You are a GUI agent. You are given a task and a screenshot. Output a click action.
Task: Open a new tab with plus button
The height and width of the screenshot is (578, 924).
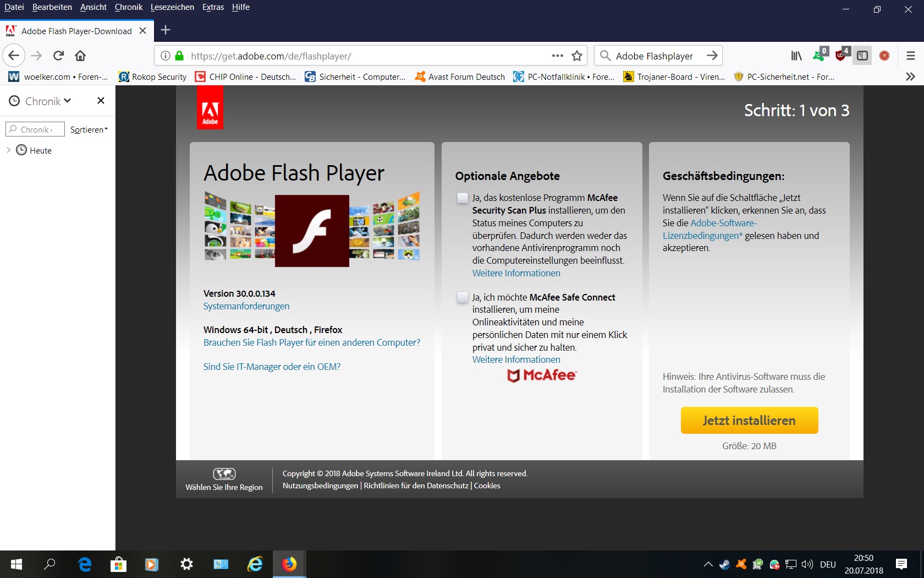166,30
